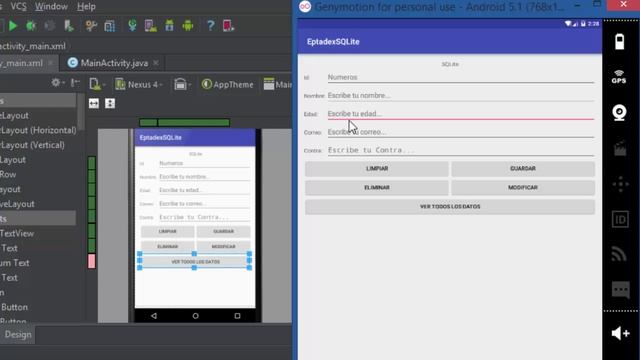Viewport: 640px width, 360px height.
Task: Click MODIFICAR button in emulator
Action: [x=523, y=188]
